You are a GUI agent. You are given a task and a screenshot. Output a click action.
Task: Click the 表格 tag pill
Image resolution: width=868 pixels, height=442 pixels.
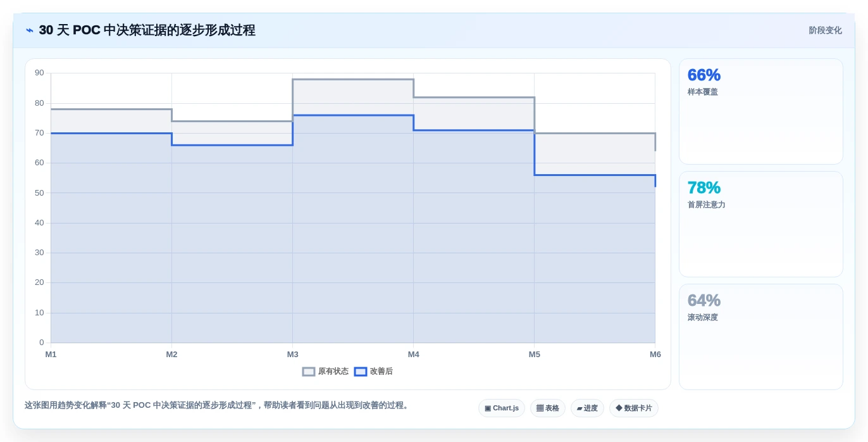(x=547, y=408)
